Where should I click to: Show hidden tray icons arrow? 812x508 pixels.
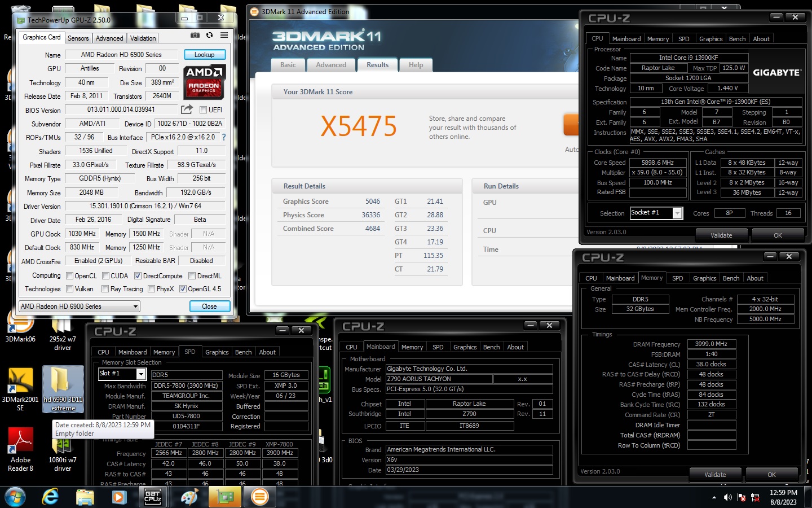click(x=714, y=497)
